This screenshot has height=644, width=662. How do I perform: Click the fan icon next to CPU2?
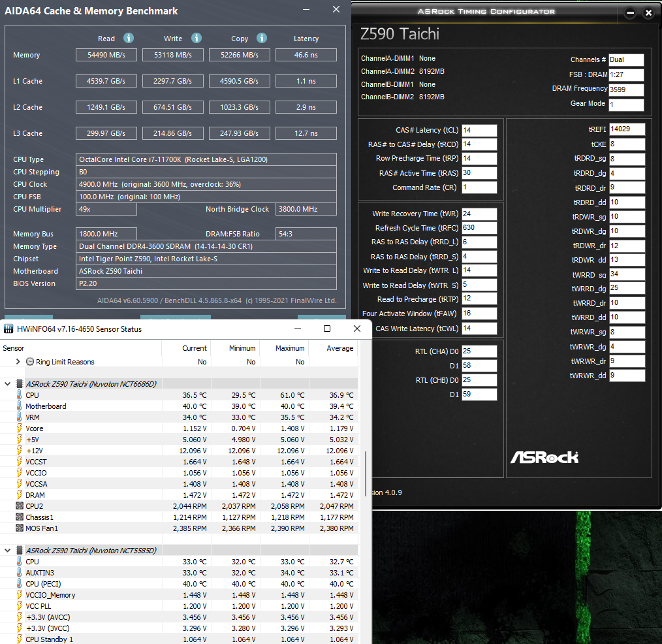tap(20, 506)
